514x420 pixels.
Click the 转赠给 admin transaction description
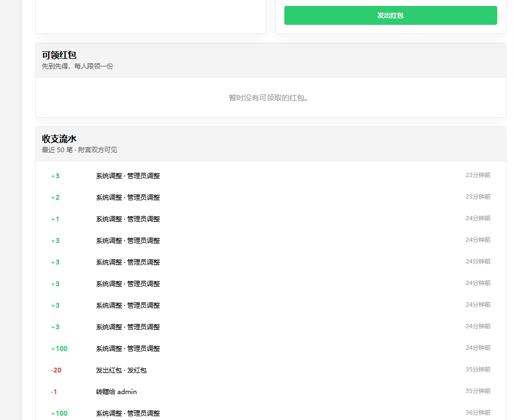pos(116,392)
